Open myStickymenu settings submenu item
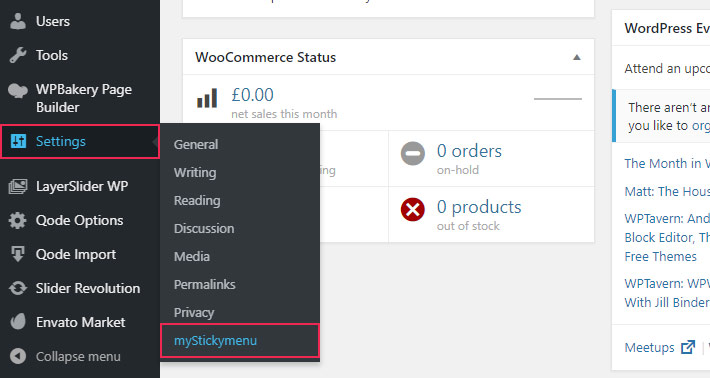Screen dimensions: 710x378 click(x=215, y=340)
